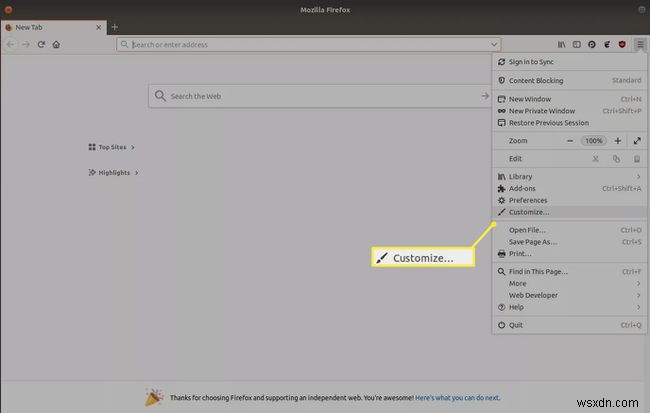Screen dimensions: 650x413
Task: Open the address bar history dropdown
Action: coord(494,44)
